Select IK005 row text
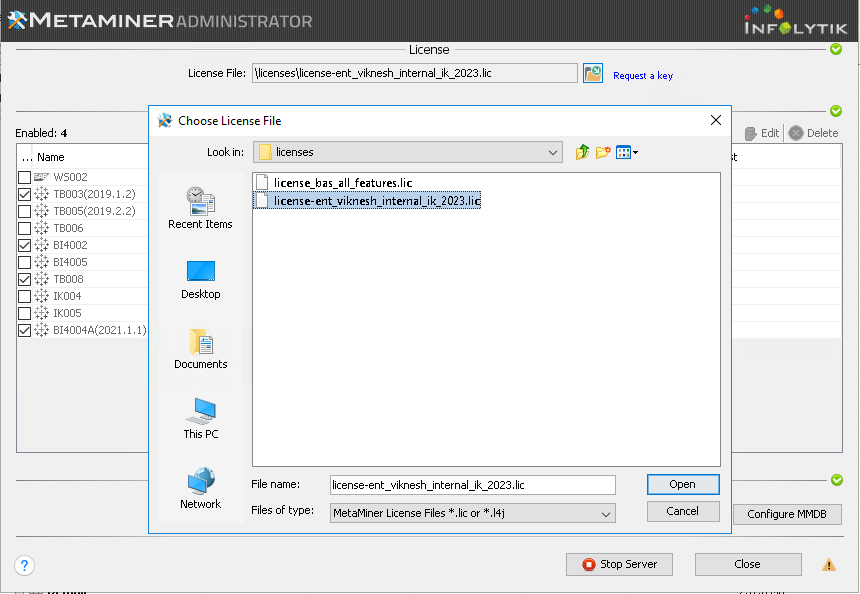 pos(67,313)
